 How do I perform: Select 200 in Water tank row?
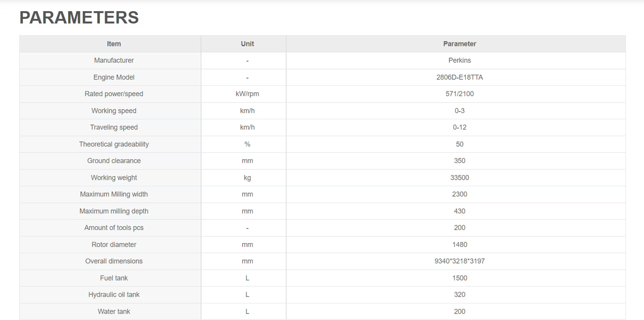click(x=459, y=311)
